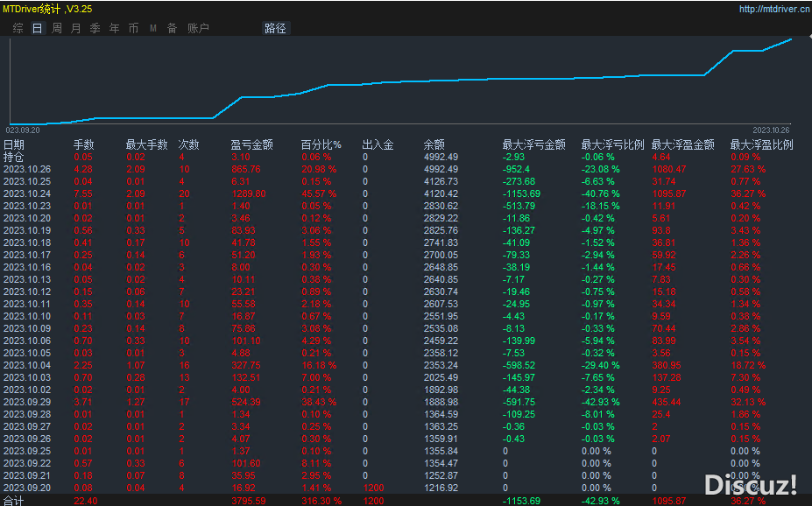Viewport: 812px width, 506px height.
Task: Click total percentage 316.30 %
Action: pyautogui.click(x=321, y=501)
